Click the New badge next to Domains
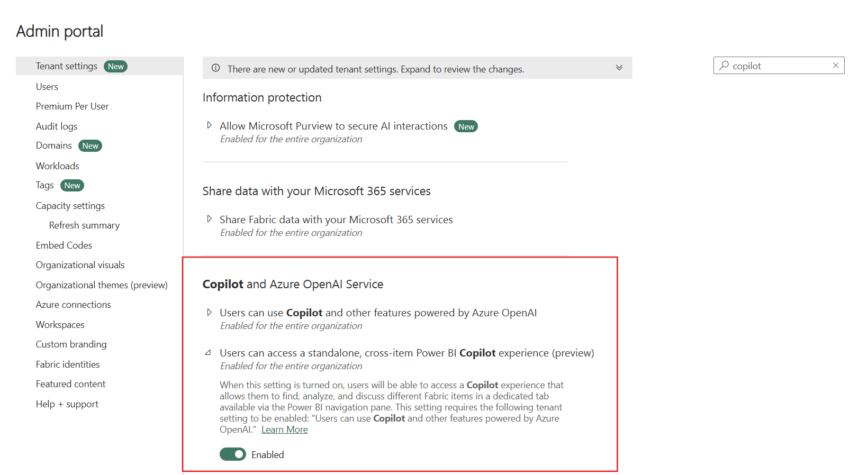Image resolution: width=868 pixels, height=475 pixels. point(90,146)
